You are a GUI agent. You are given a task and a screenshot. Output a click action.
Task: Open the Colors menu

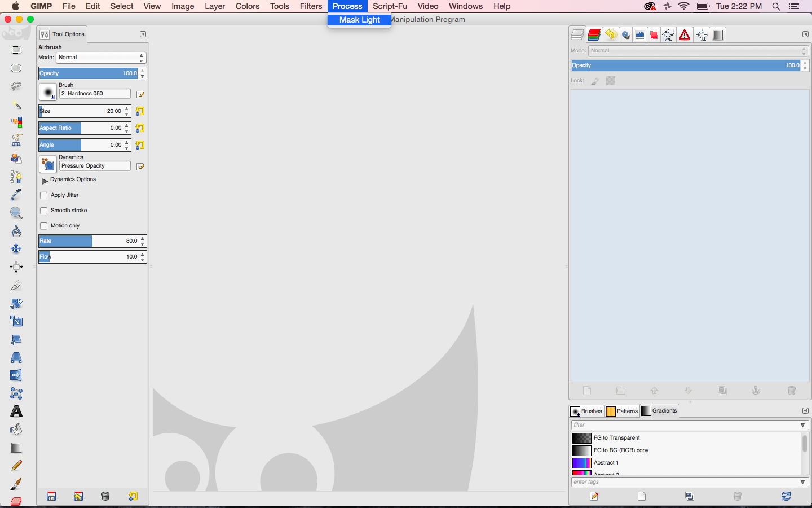(x=248, y=6)
